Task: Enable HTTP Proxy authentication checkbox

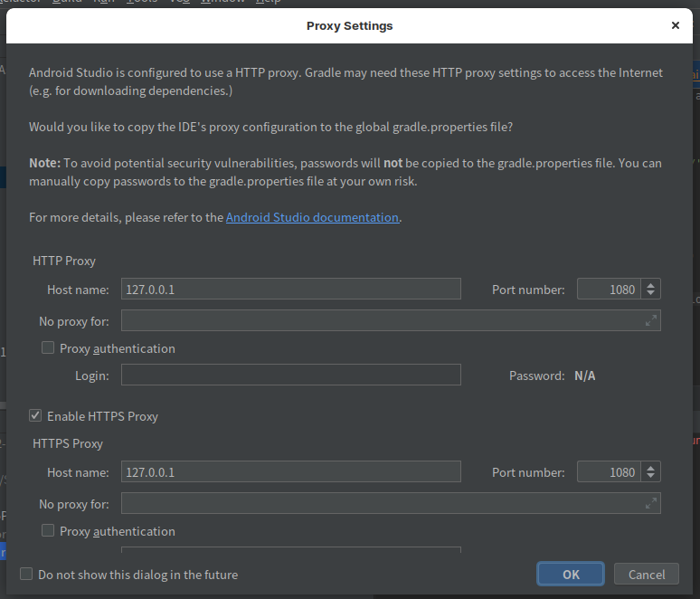Action: (x=48, y=347)
